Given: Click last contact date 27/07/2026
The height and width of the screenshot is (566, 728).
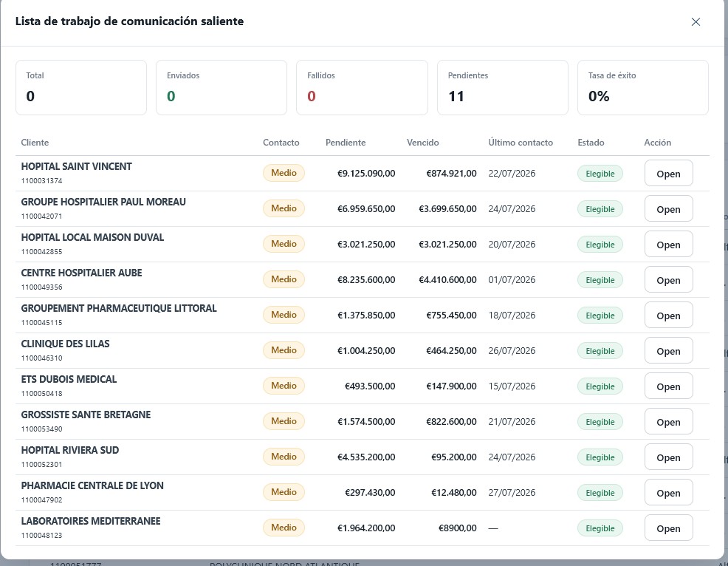Looking at the screenshot, I should coord(512,493).
